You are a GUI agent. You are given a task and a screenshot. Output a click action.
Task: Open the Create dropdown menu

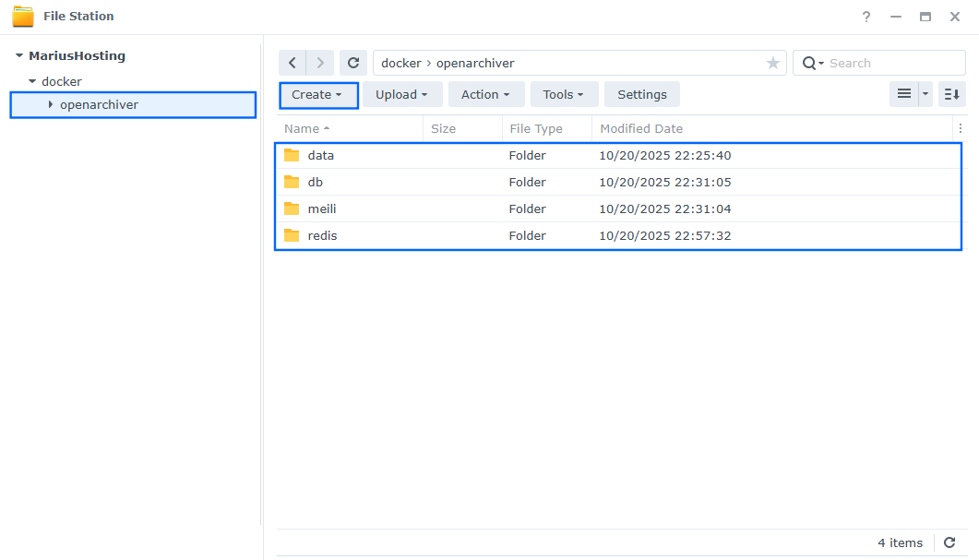click(x=317, y=94)
